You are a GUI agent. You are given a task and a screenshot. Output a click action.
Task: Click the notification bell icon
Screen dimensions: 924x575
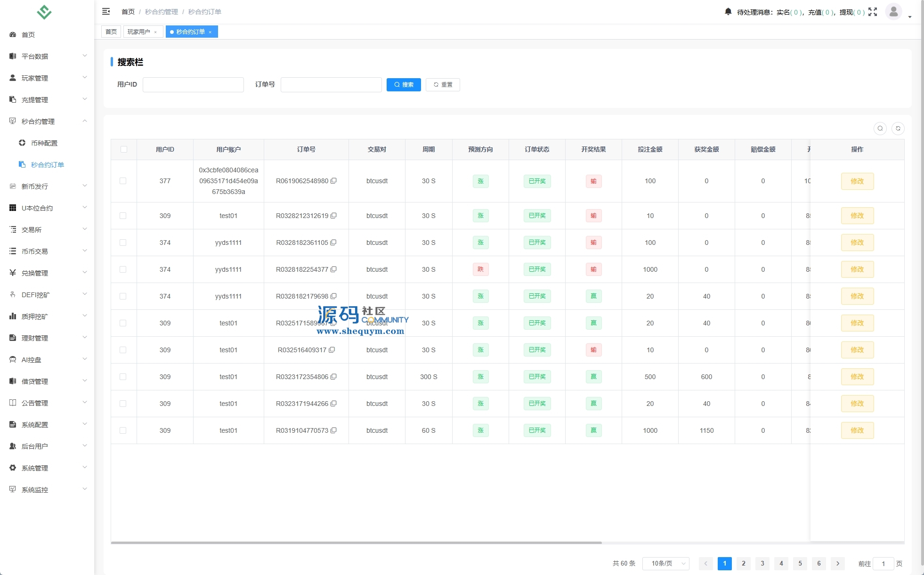(x=728, y=12)
